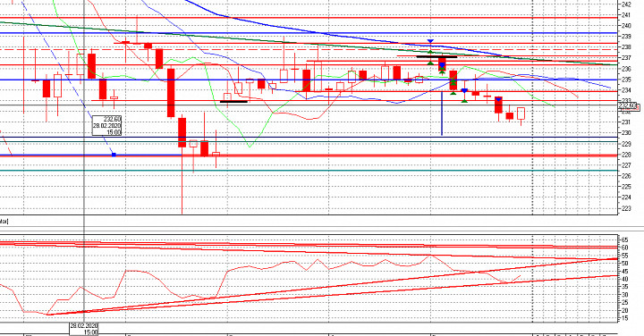This screenshot has height=336, width=644.
Task: Select the teal horizontal line near 226.5
Action: point(309,171)
